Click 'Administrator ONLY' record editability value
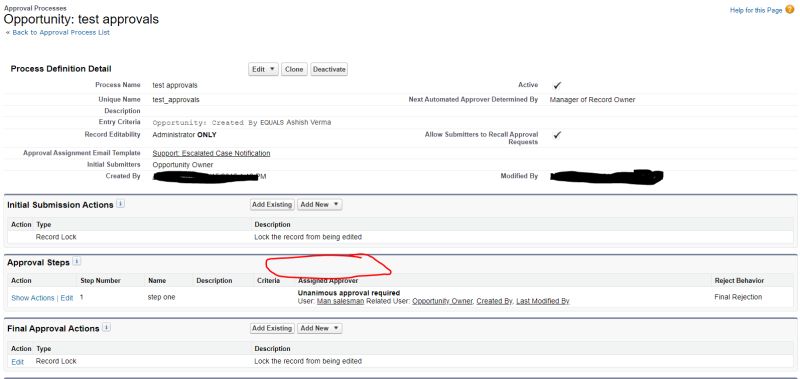Image resolution: width=800 pixels, height=379 pixels. tap(184, 135)
